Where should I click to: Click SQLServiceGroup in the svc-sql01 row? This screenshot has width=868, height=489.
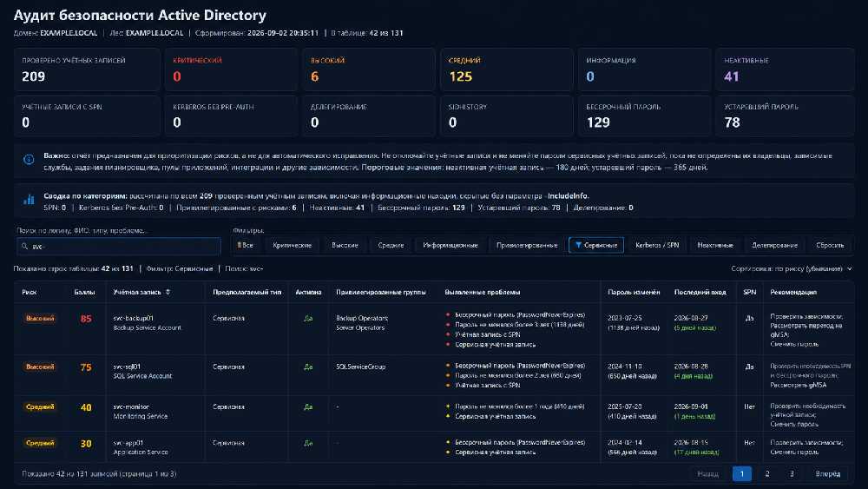361,367
